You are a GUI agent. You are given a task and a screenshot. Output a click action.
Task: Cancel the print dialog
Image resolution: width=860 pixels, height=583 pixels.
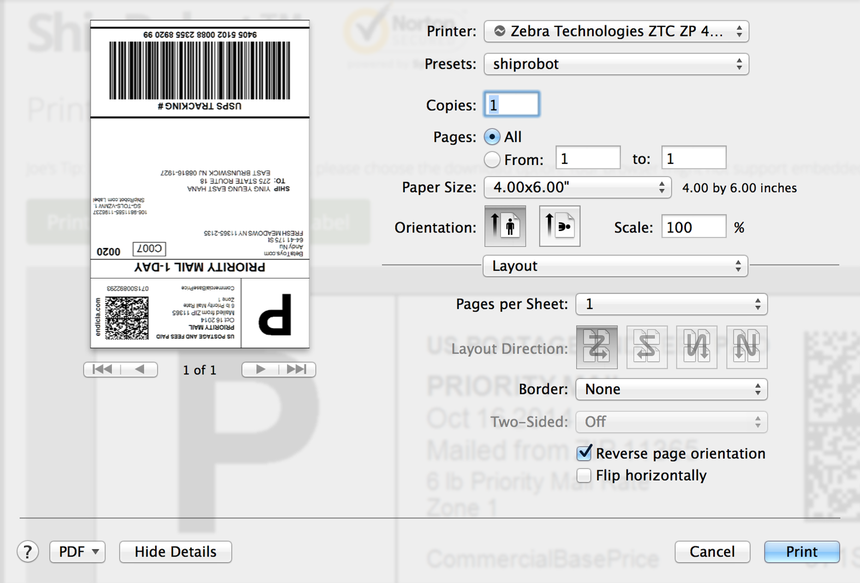(x=712, y=552)
